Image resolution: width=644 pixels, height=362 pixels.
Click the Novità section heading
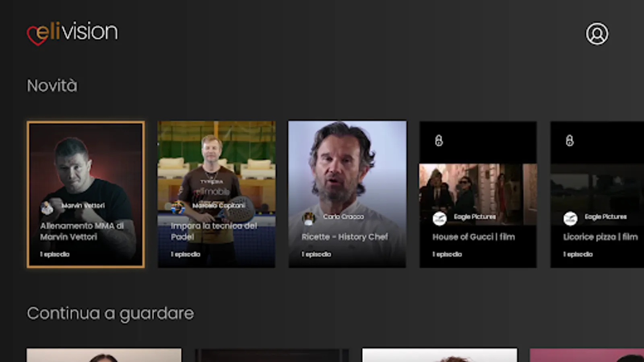pyautogui.click(x=52, y=86)
